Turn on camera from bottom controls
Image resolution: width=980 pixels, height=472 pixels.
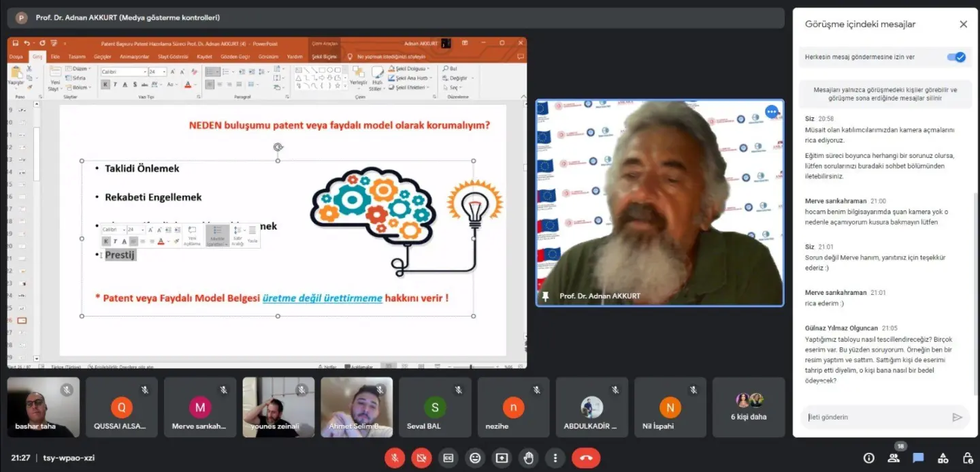point(421,458)
